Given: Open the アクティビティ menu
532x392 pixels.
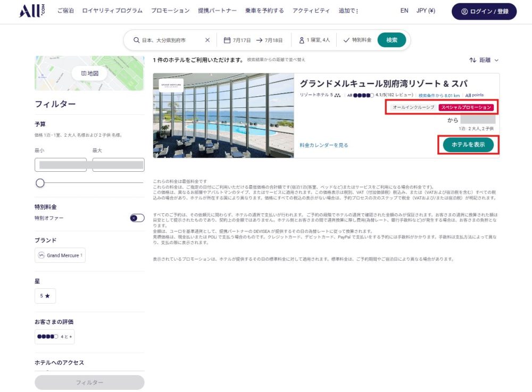Looking at the screenshot, I should coord(311,11).
